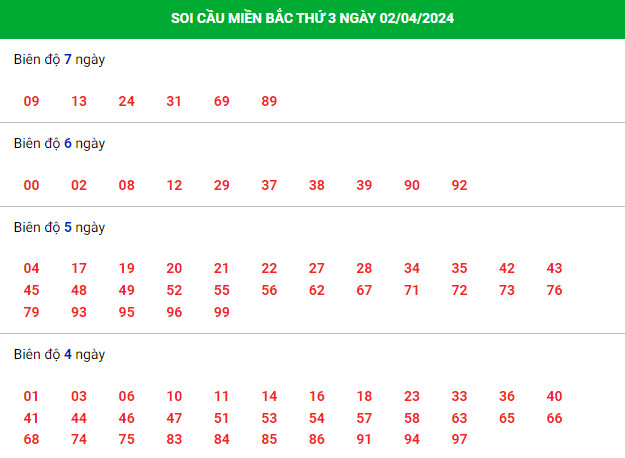Image resolution: width=625 pixels, height=458 pixels.
Task: Choose number 66 in the 4-day list
Action: coord(554,418)
